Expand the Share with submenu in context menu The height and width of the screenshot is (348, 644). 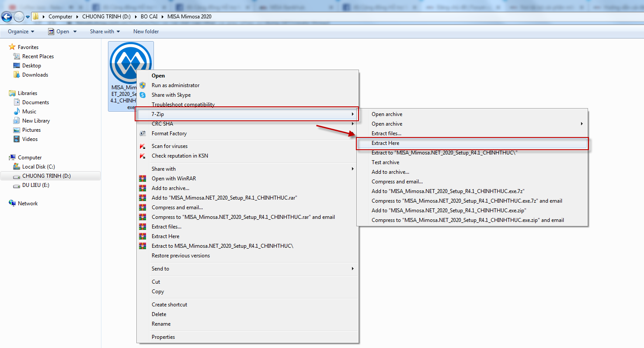pos(247,169)
